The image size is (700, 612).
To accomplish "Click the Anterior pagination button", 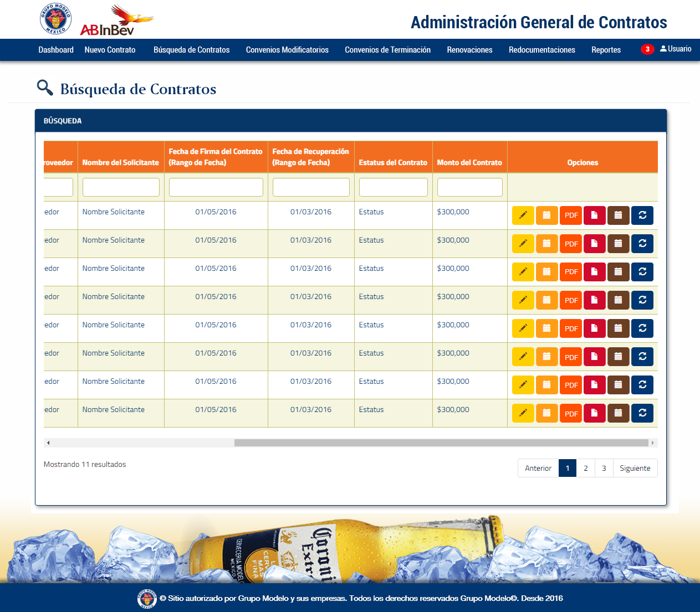I will [538, 468].
